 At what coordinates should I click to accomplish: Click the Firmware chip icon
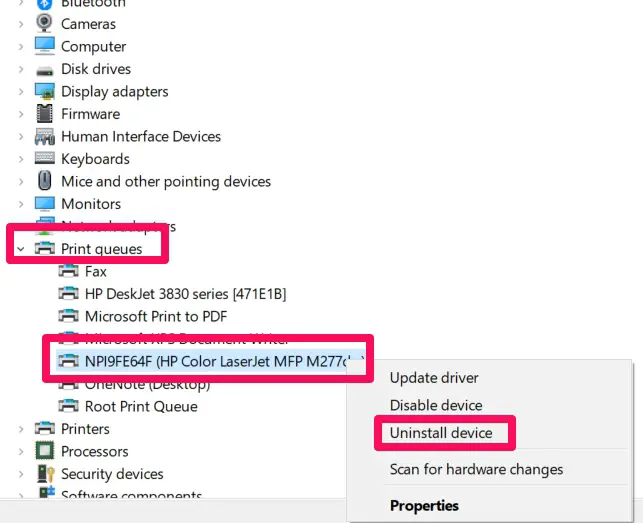click(x=44, y=114)
